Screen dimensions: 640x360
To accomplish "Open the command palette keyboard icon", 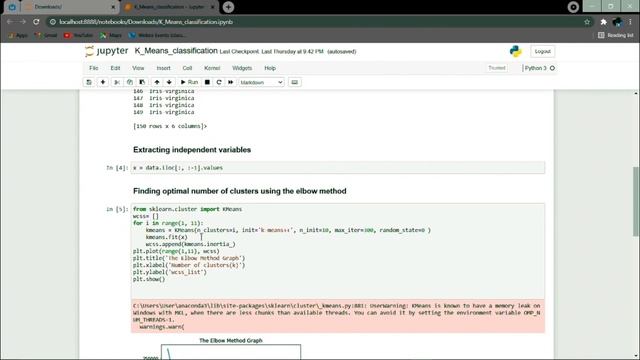I will [295, 82].
